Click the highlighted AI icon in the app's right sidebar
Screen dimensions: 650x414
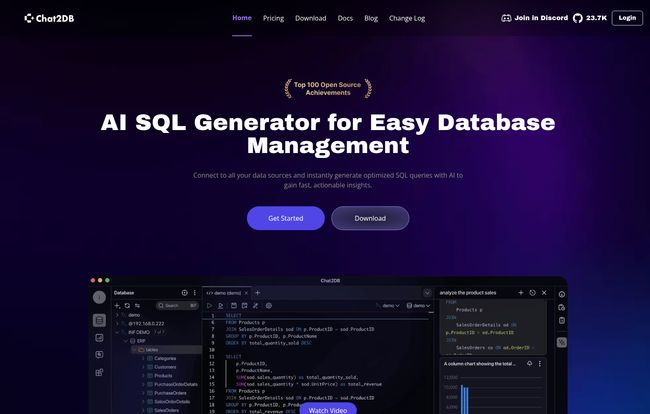pyautogui.click(x=562, y=342)
